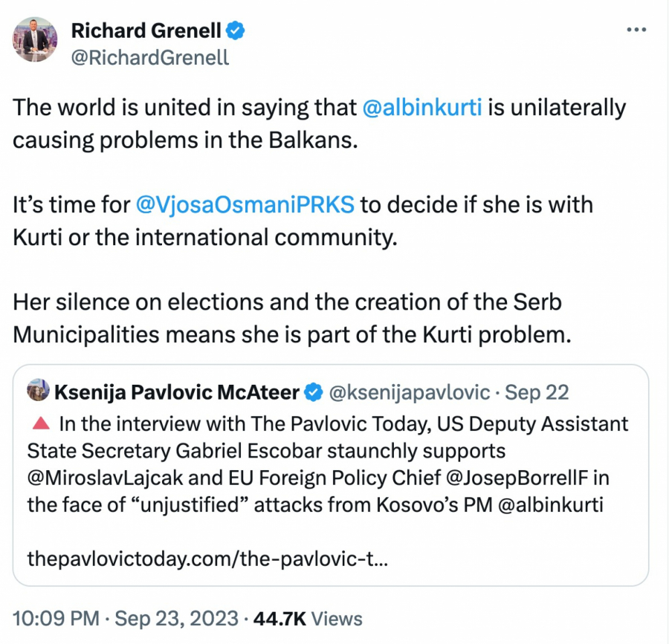669x644 pixels.
Task: Open the thepavlovictoday.com article link
Action: 207,559
